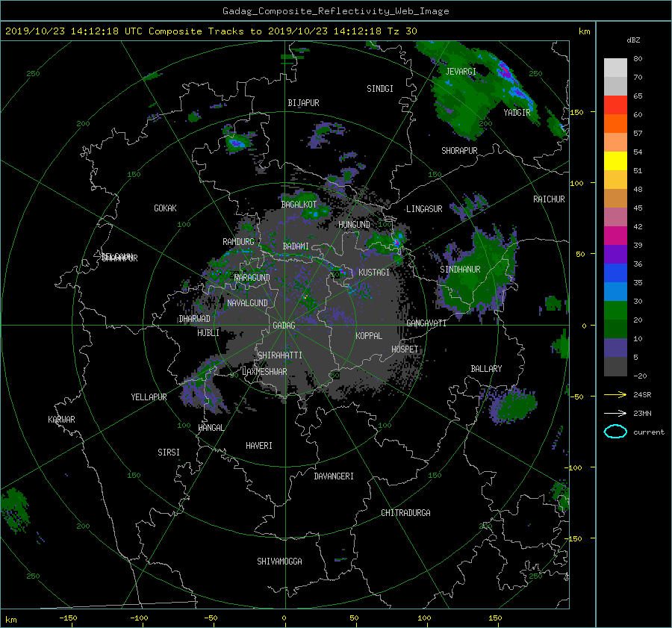
Task: Click the JEVARGI label in the storm cell
Action: pos(461,72)
